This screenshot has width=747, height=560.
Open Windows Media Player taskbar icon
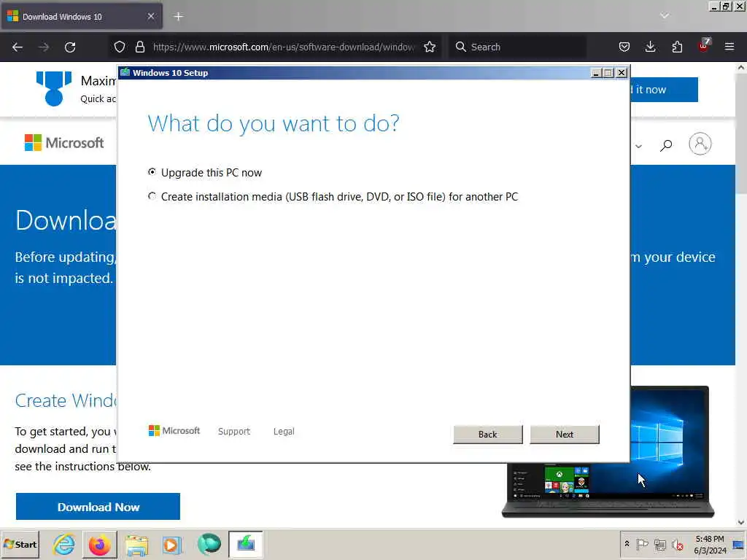(172, 544)
